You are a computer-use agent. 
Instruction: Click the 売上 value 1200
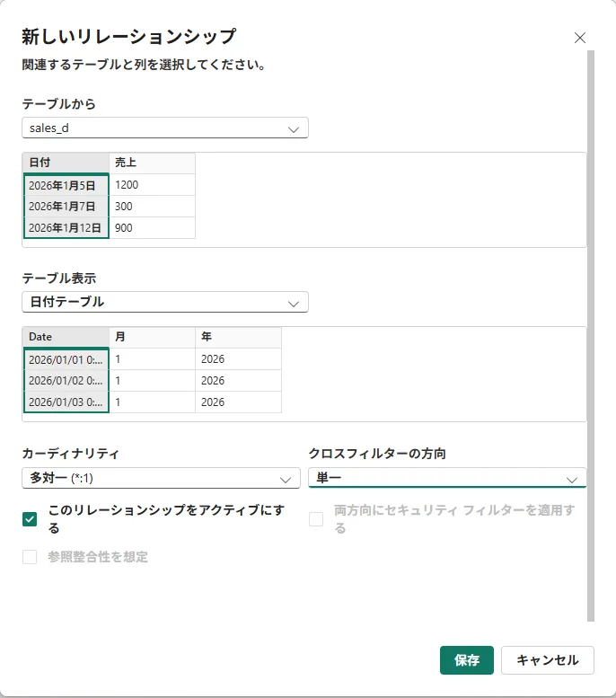click(x=153, y=185)
